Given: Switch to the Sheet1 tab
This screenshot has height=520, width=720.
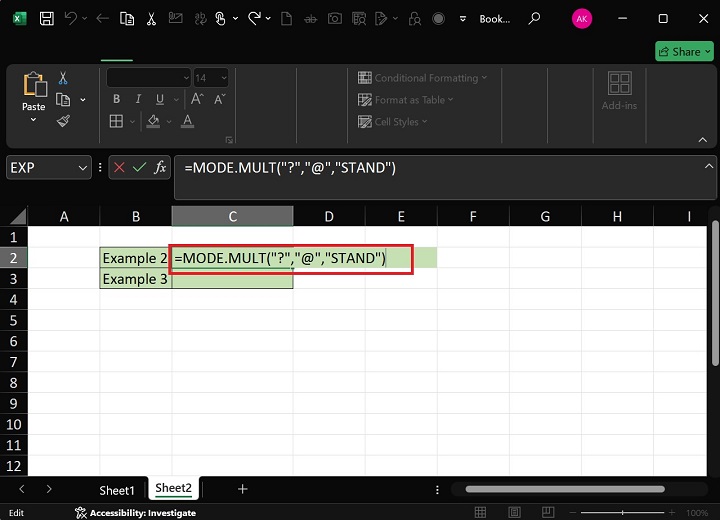Looking at the screenshot, I should (117, 490).
